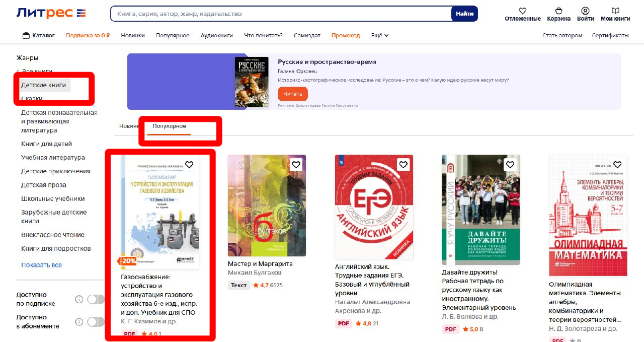Open the Литрес logo home link
This screenshot has height=342, width=644.
[x=51, y=13]
